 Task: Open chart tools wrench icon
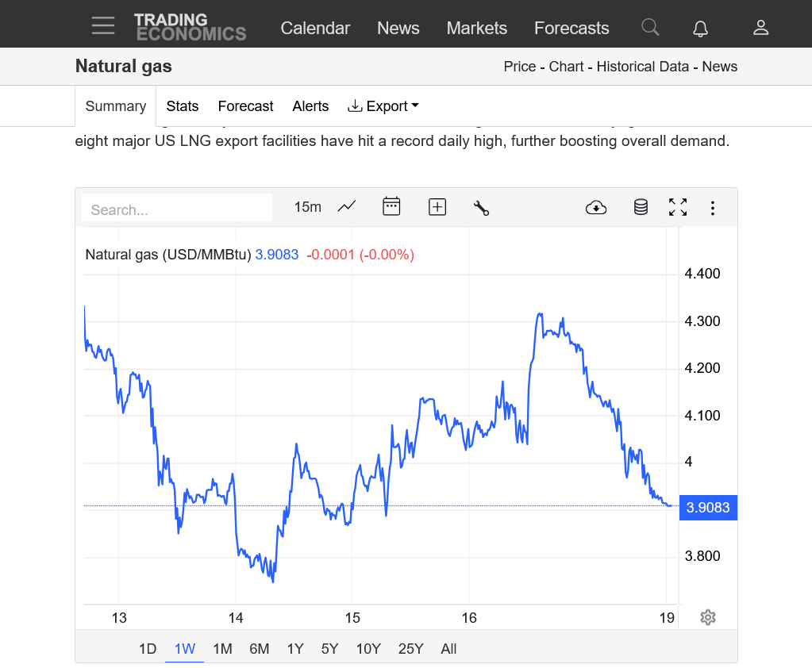(481, 208)
